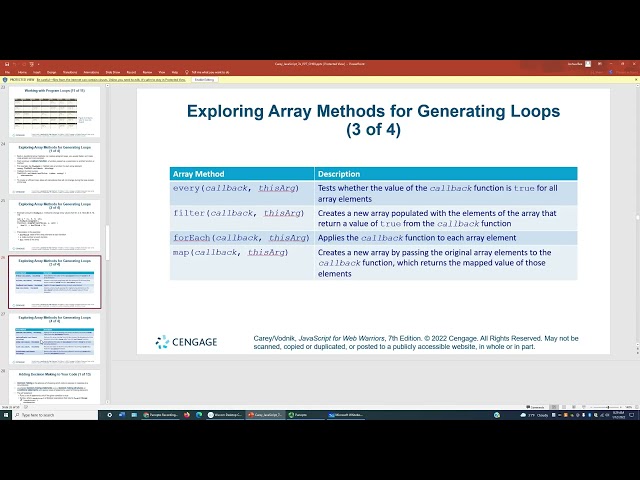Open Ribbon Display Options icon
Image resolution: width=640 pixels, height=480 pixels.
[600, 64]
